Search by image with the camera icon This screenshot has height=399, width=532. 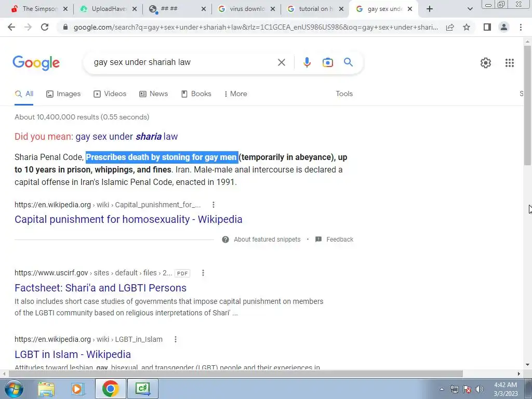coord(327,62)
